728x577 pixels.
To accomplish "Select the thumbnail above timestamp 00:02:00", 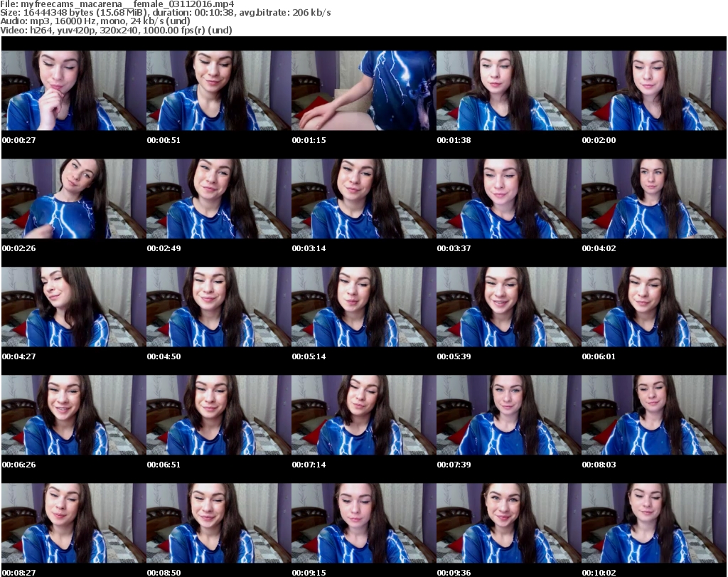I will [654, 90].
